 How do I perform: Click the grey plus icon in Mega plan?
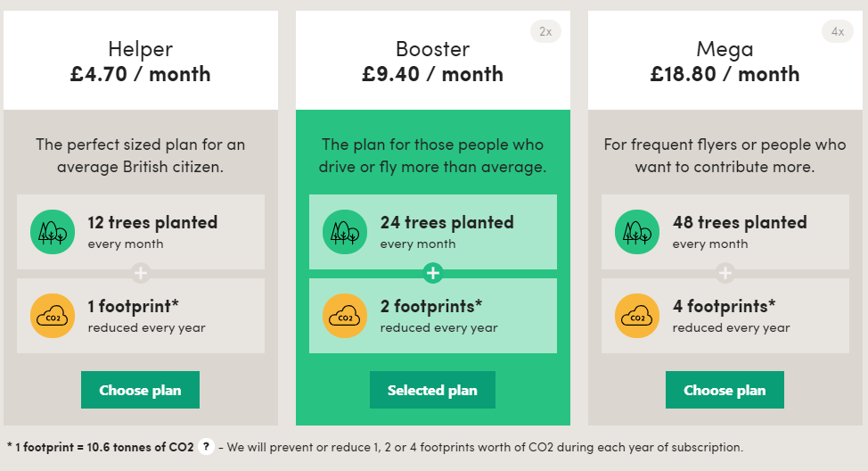tap(725, 273)
